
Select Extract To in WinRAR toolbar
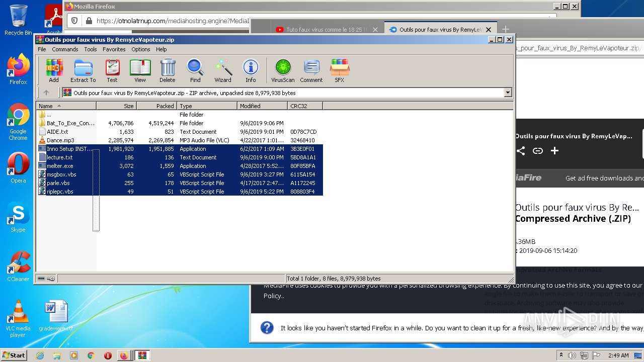click(83, 71)
